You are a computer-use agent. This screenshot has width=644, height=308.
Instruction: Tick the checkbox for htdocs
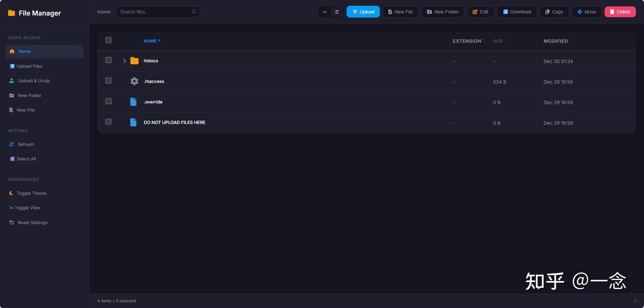pyautogui.click(x=108, y=60)
